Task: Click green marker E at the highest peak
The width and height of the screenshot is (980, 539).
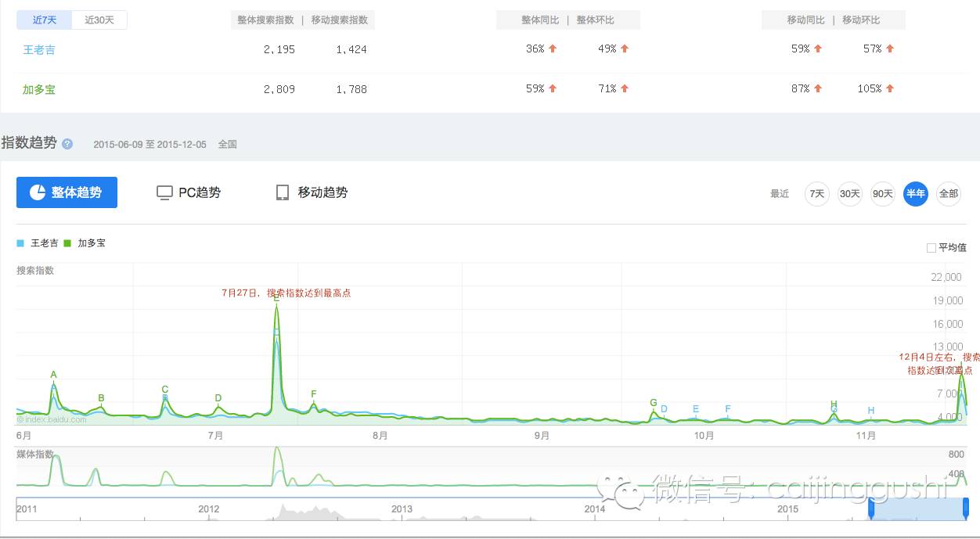Action: [x=276, y=298]
